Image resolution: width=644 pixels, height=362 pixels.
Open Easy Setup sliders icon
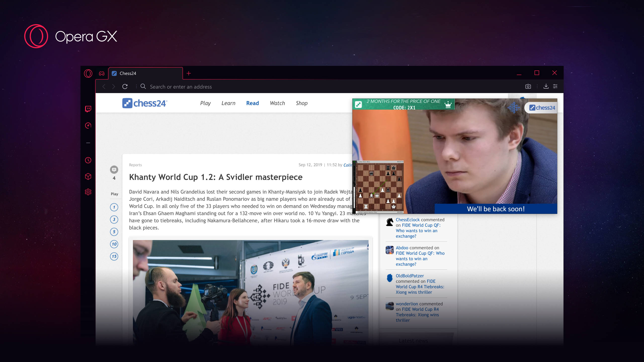point(555,86)
